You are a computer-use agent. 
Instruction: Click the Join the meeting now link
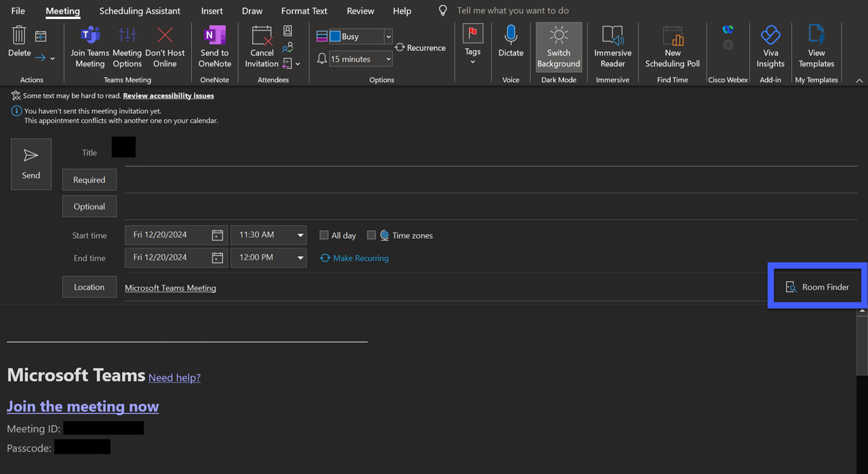(83, 406)
